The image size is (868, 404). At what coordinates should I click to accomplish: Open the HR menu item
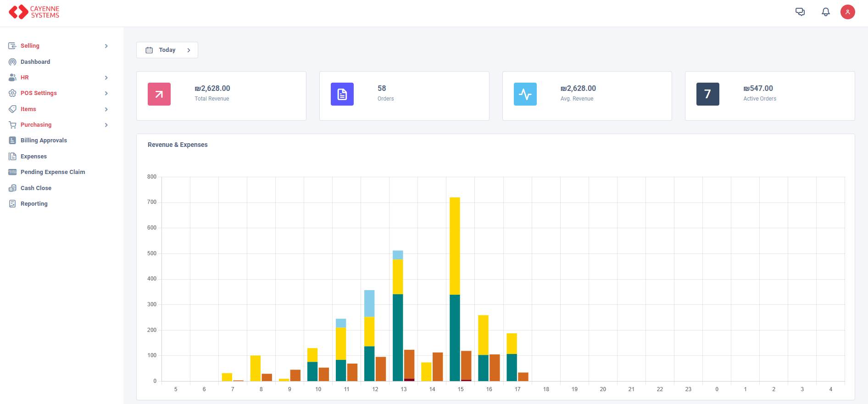pos(25,78)
